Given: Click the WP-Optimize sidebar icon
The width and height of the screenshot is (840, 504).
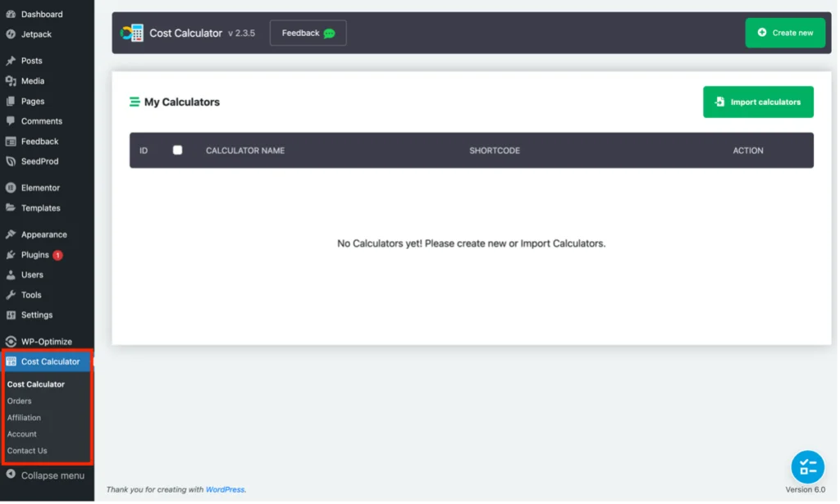Looking at the screenshot, I should 11,342.
